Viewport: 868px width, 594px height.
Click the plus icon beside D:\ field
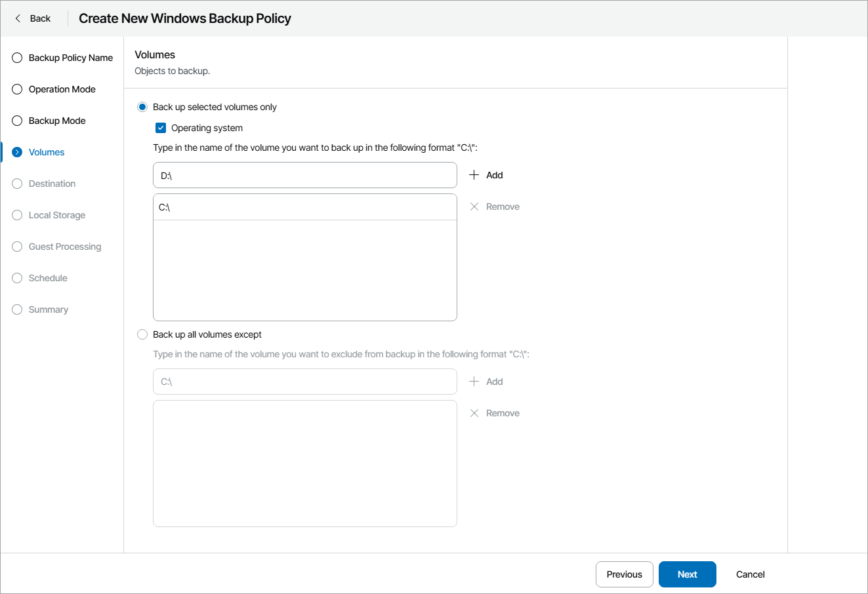pos(474,175)
